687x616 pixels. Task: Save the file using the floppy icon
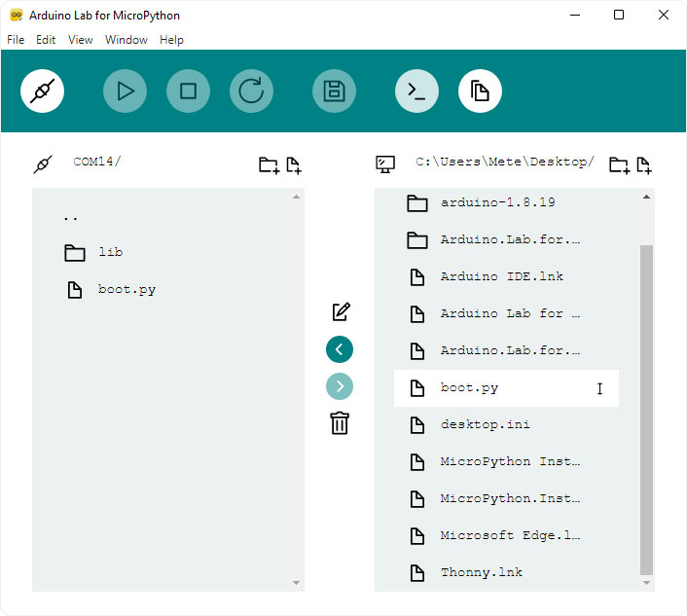334,91
